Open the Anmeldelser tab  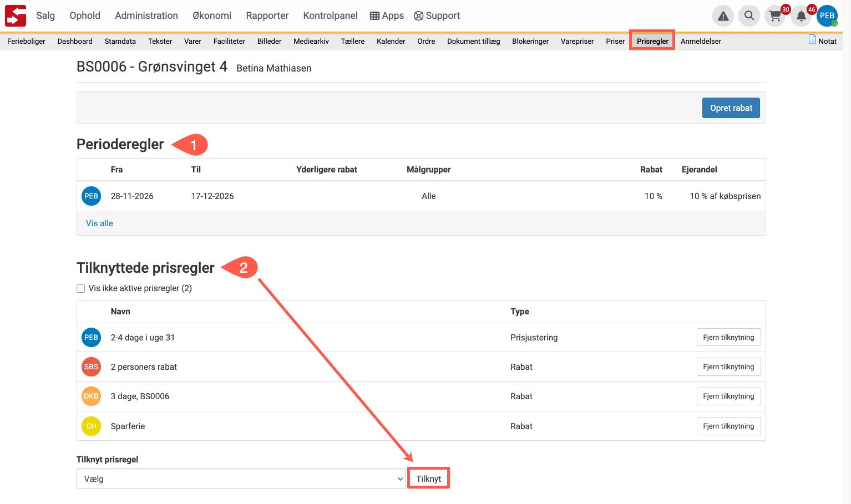701,41
